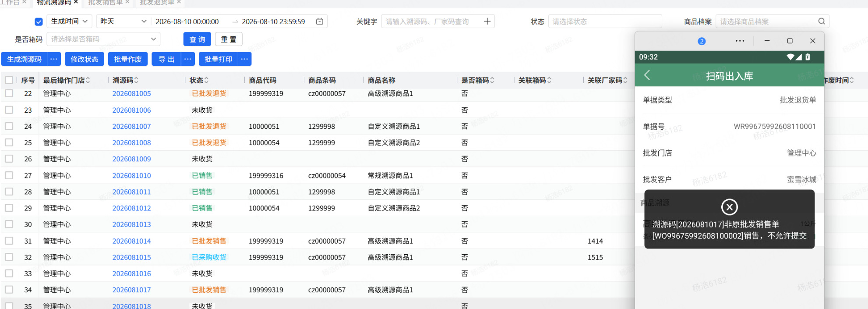Viewport: 868px width, 309px height.
Task: Check the row 27 checkbox
Action: coord(9,175)
